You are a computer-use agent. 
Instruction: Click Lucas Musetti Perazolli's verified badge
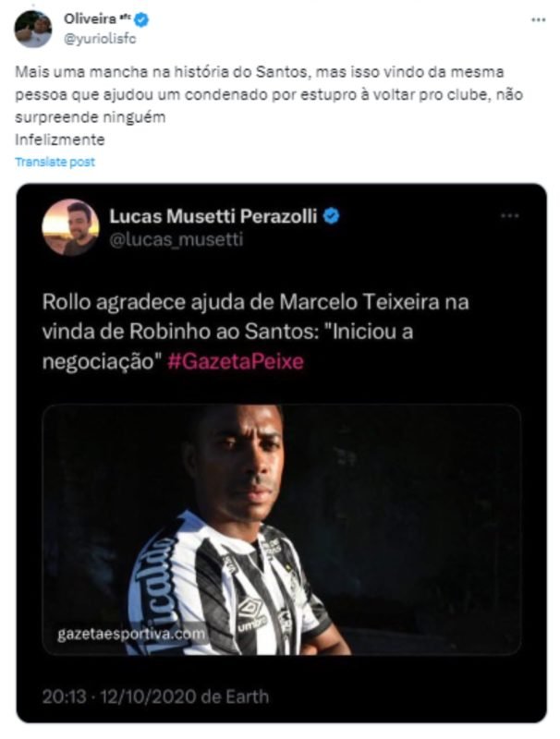(332, 216)
